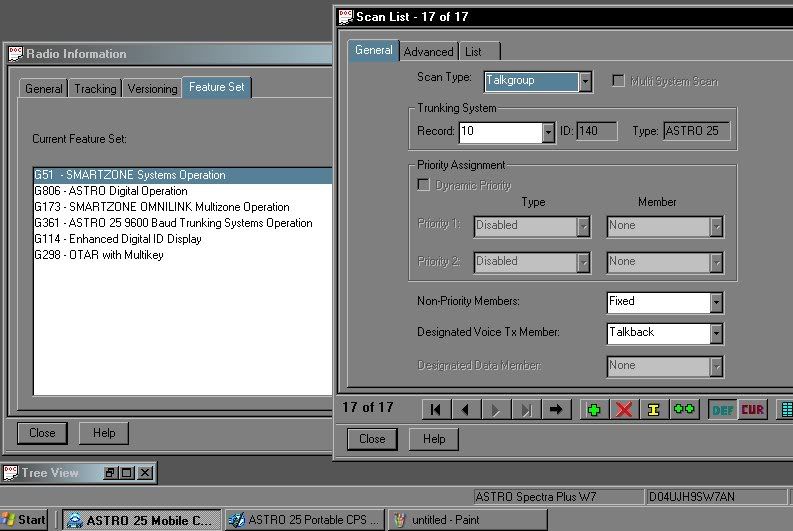Close the Scan List window
793x531 pixels.
[372, 439]
